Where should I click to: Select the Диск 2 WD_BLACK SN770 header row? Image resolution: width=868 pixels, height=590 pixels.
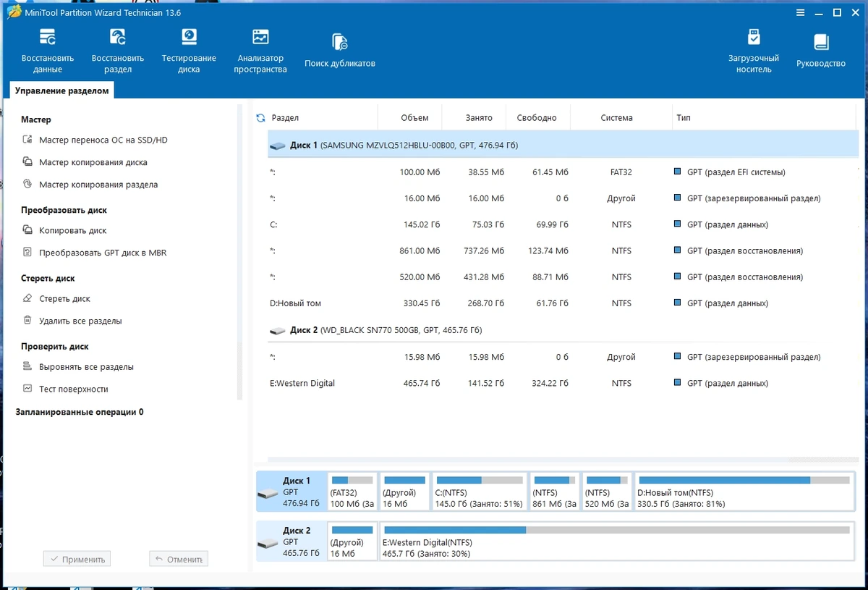tap(563, 330)
